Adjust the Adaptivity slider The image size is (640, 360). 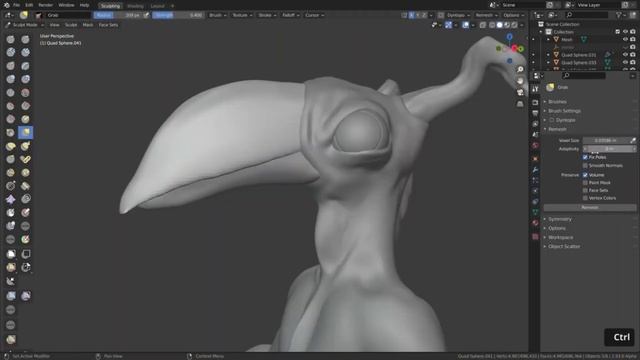tap(609, 149)
